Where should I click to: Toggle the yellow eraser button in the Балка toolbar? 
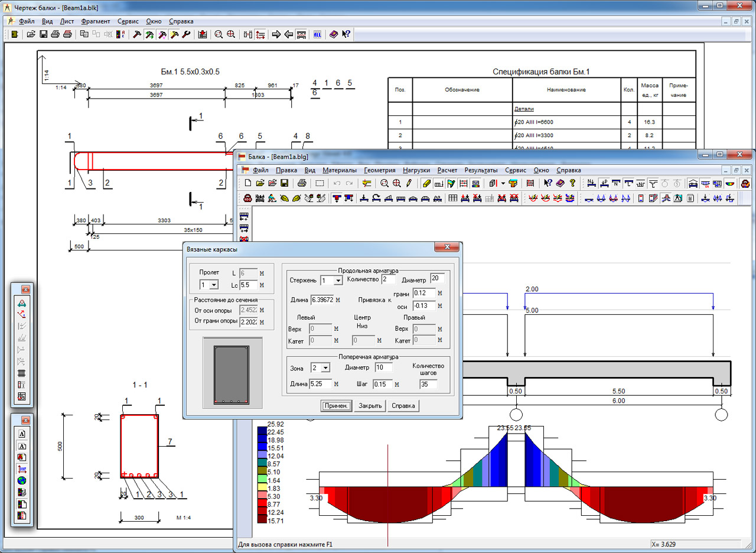426,183
